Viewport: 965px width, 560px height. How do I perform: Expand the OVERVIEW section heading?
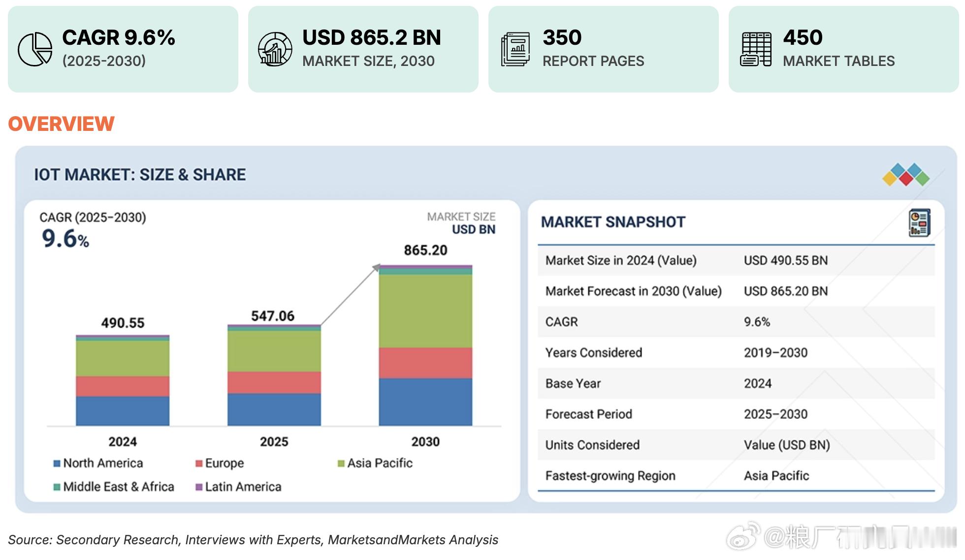tap(61, 124)
